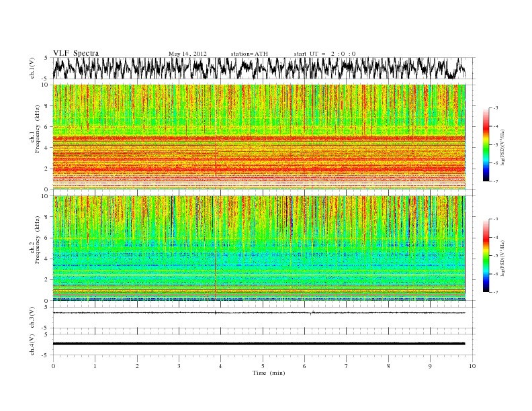Click the "10" tick on the time axis
Image resolution: width=532 pixels, height=411 pixels.
coord(472,366)
